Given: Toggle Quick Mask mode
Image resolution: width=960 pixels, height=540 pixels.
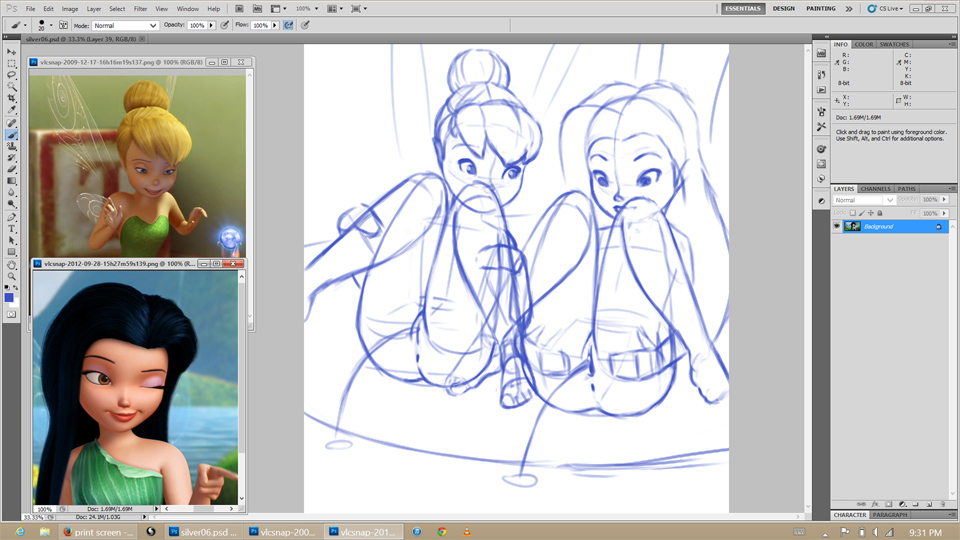Looking at the screenshot, I should point(12,314).
